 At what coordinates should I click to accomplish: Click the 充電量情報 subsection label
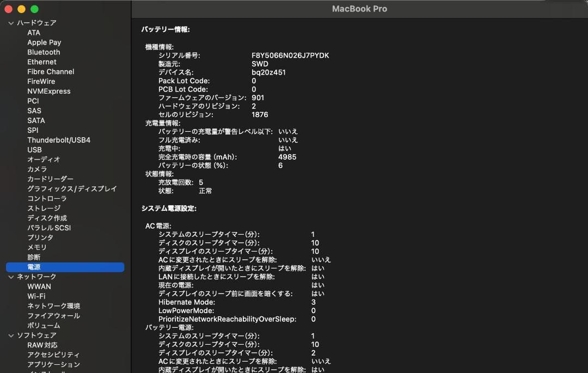[x=163, y=123]
